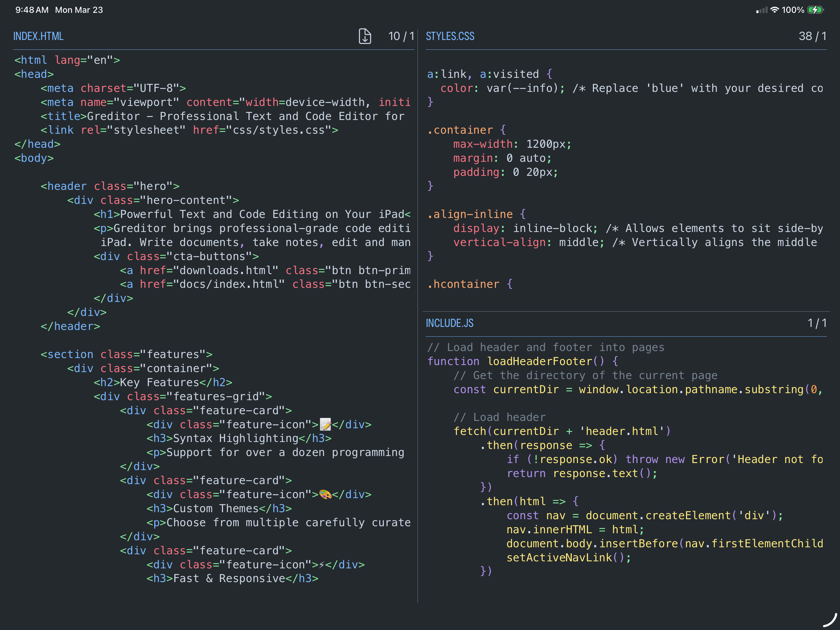Tap the 9:48 AM clock in status bar
Image resolution: width=840 pixels, height=630 pixels.
point(32,10)
